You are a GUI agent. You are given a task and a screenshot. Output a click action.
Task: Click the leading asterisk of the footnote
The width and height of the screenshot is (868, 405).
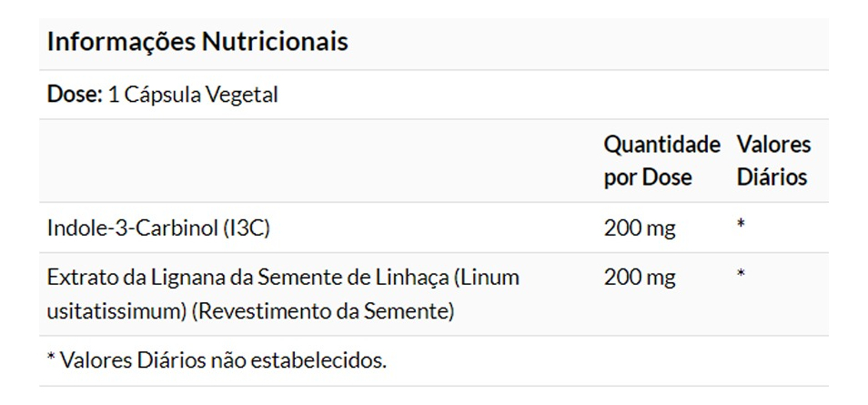coord(51,357)
